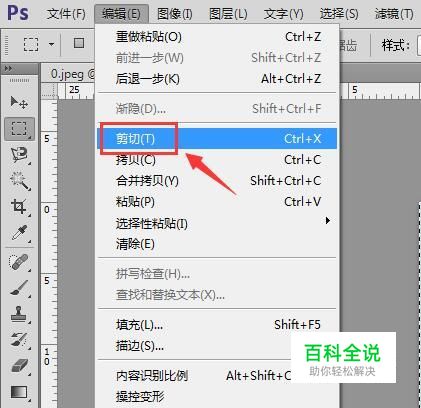This screenshot has width=421, height=408.
Task: Switch to the 0.jpeg document tab
Action: click(x=68, y=74)
